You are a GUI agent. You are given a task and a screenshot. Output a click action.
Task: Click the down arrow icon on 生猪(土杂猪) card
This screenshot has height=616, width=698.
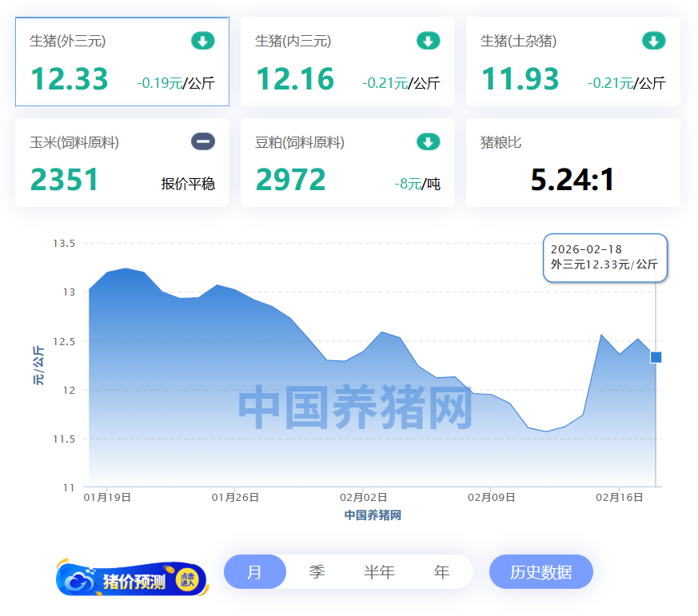tap(654, 41)
